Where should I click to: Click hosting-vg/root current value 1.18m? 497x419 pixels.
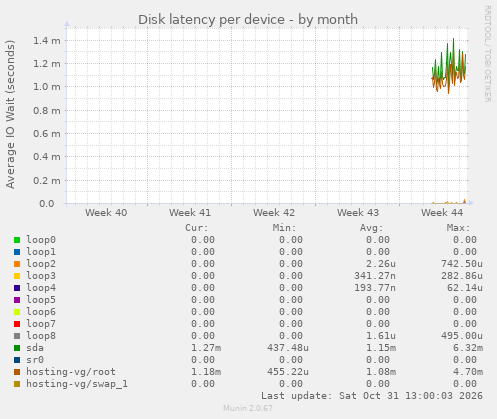point(206,372)
